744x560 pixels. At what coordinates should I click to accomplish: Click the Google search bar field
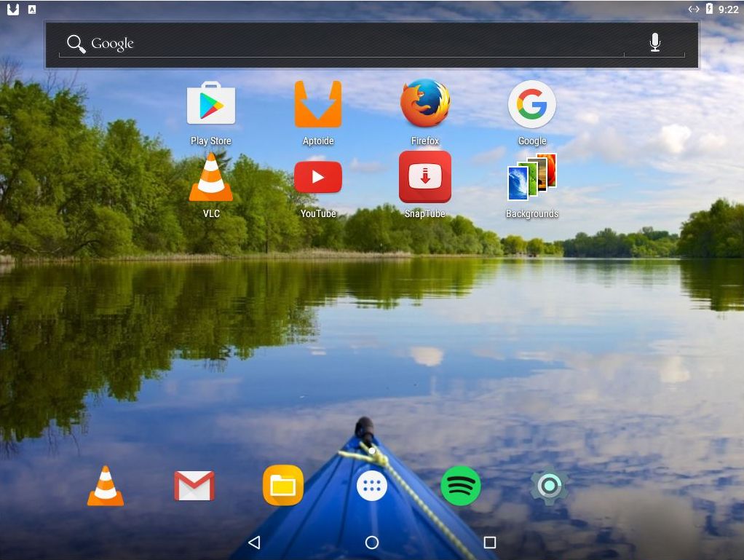click(371, 45)
